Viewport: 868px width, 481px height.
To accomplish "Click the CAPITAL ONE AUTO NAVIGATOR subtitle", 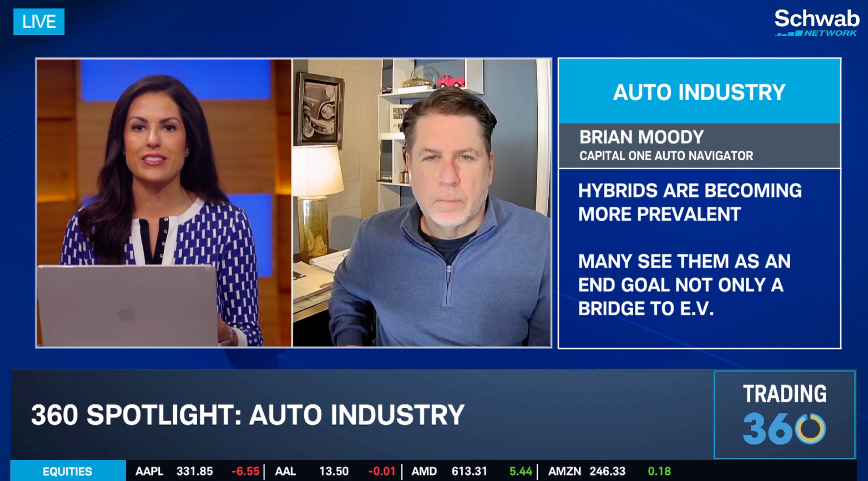I will pos(666,156).
